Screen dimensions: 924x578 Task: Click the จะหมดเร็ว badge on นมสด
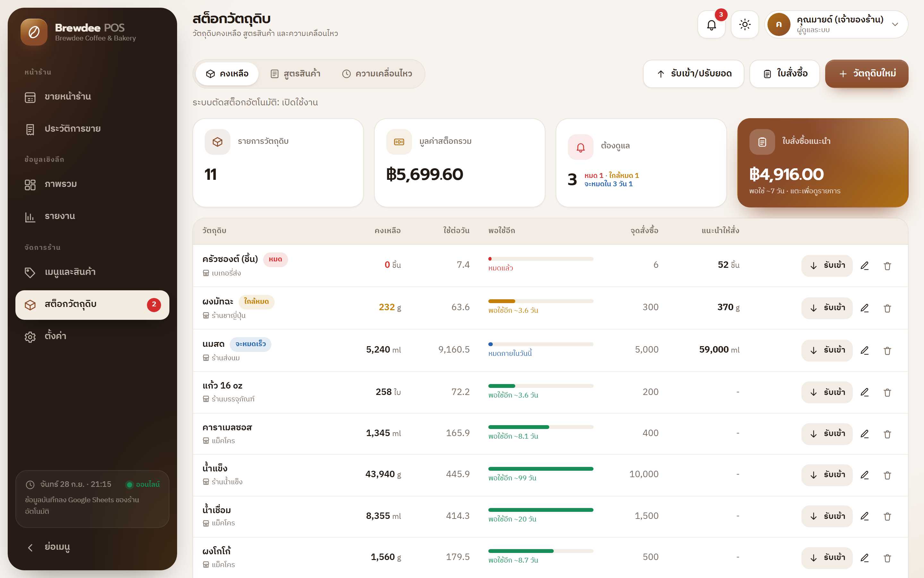pos(251,344)
